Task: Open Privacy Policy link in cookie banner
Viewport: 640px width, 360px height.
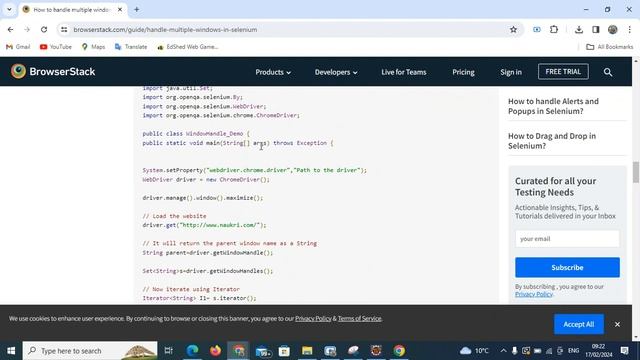Action: coord(313,318)
